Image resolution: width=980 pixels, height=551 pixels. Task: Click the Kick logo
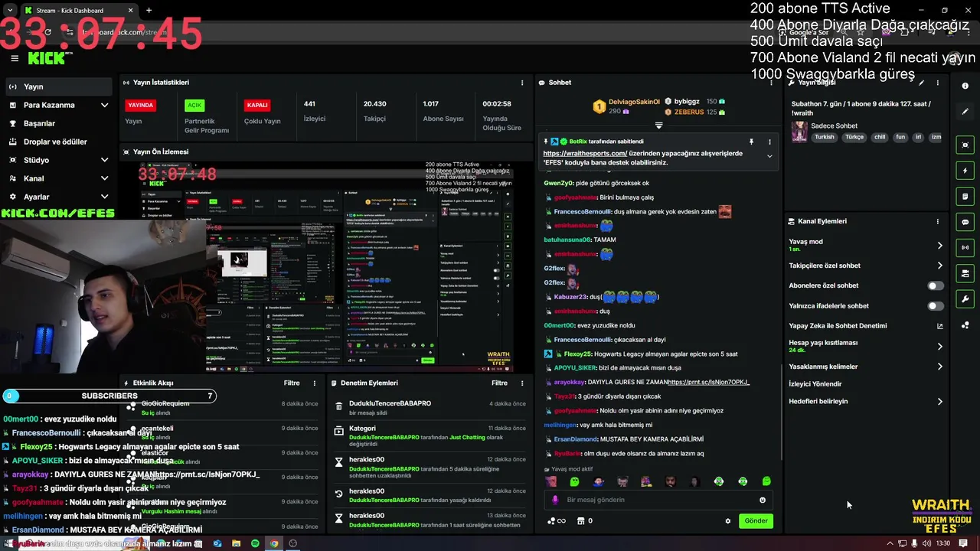(x=46, y=58)
